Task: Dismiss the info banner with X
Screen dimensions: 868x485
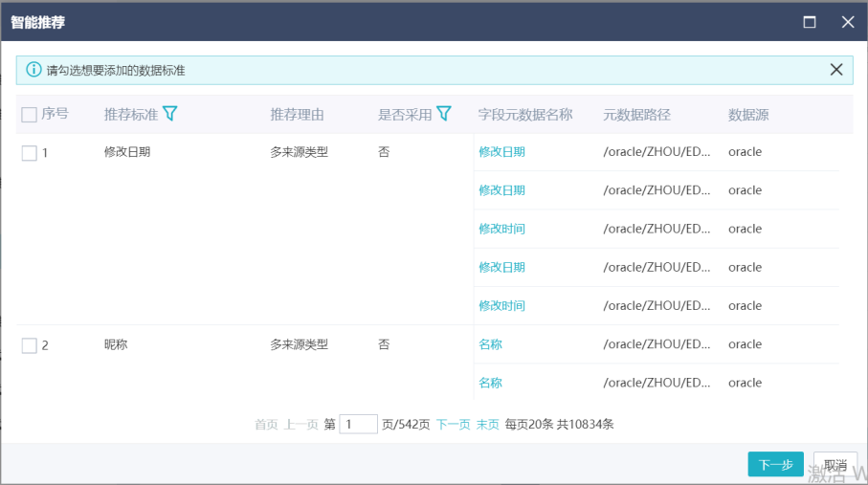Action: tap(836, 70)
